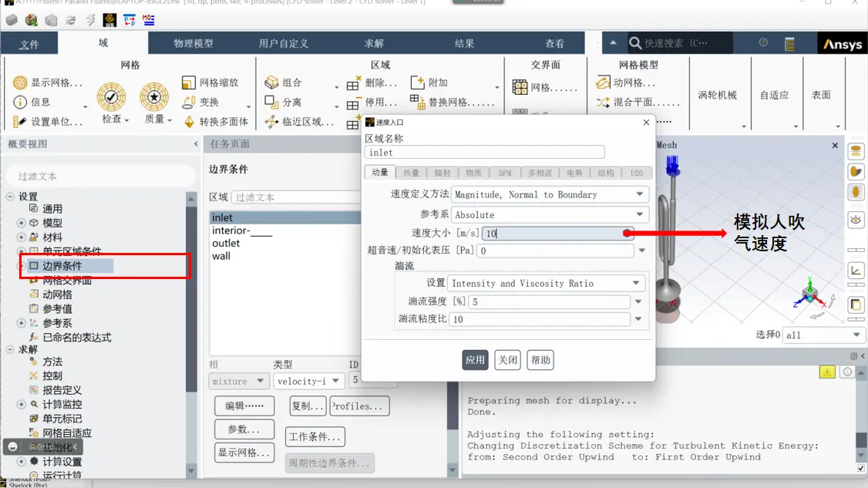
Task: Click the 过滤文本 filter box in outline view
Action: [99, 176]
